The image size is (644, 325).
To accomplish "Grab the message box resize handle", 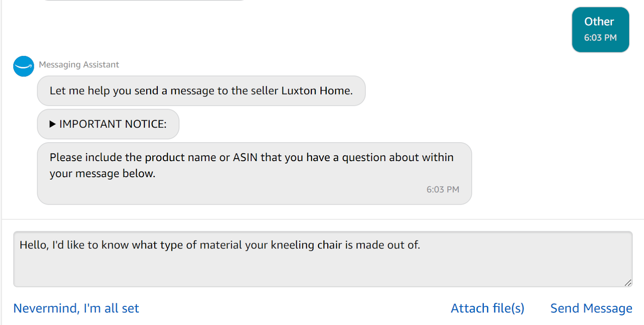I will pos(628,283).
